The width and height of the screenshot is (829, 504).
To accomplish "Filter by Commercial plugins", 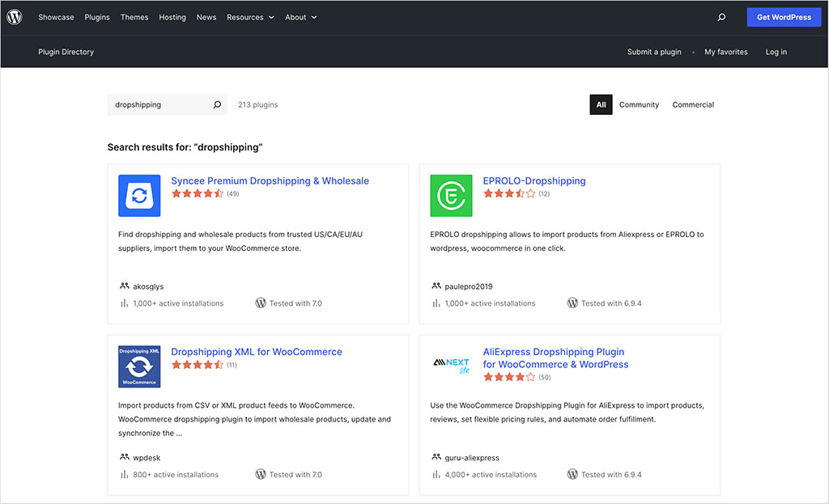I will coord(693,104).
